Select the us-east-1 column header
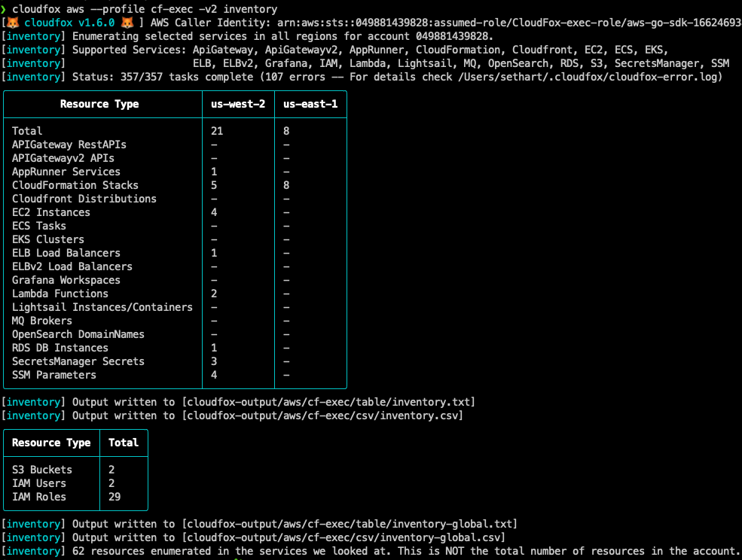This screenshot has height=560, width=742. pyautogui.click(x=310, y=104)
